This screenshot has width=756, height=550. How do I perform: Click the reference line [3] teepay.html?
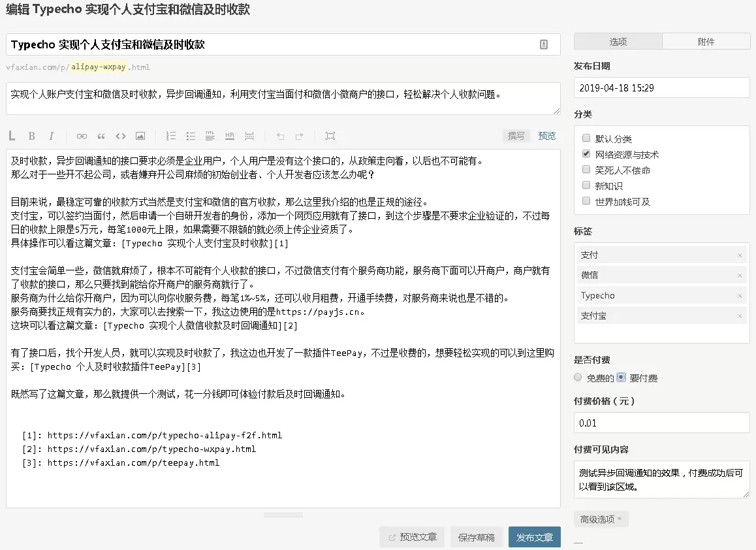[121, 462]
